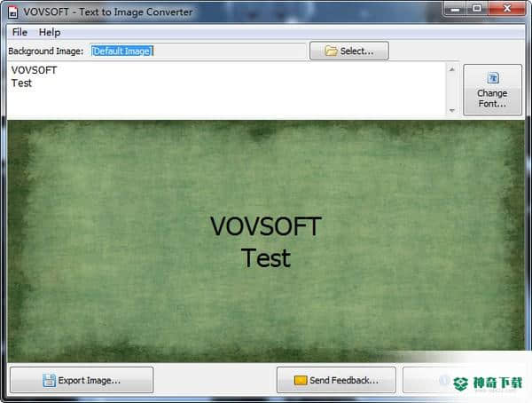Click the green preview image
Screen dimensions: 532x403
pyautogui.click(x=266, y=241)
